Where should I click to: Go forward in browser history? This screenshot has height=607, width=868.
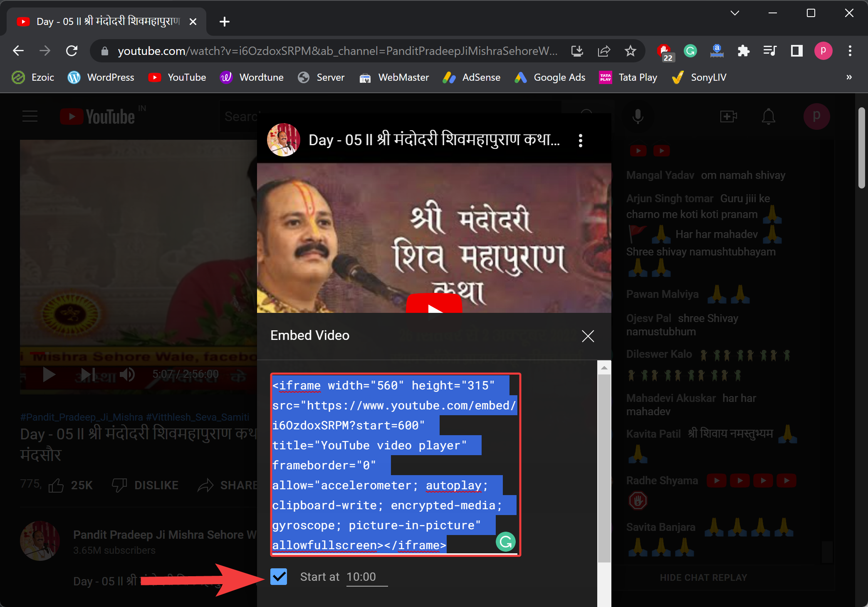pyautogui.click(x=45, y=51)
